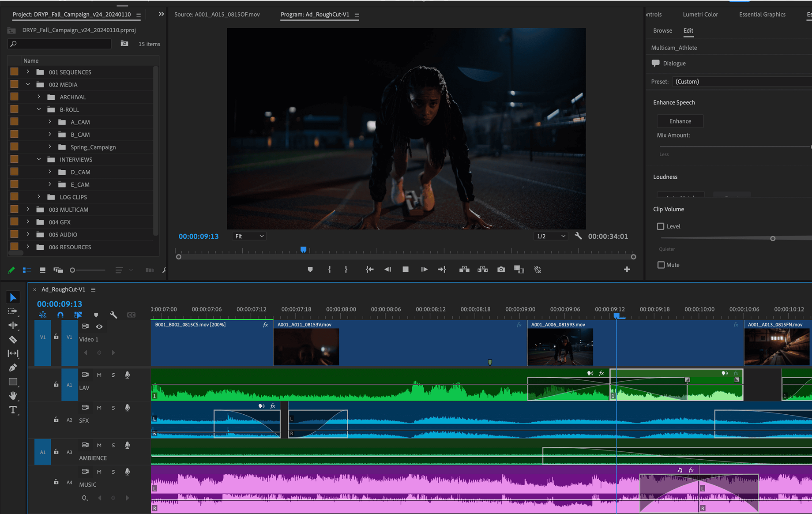Go to Out point button
Image resolution: width=812 pixels, height=514 pixels.
pyautogui.click(x=442, y=270)
